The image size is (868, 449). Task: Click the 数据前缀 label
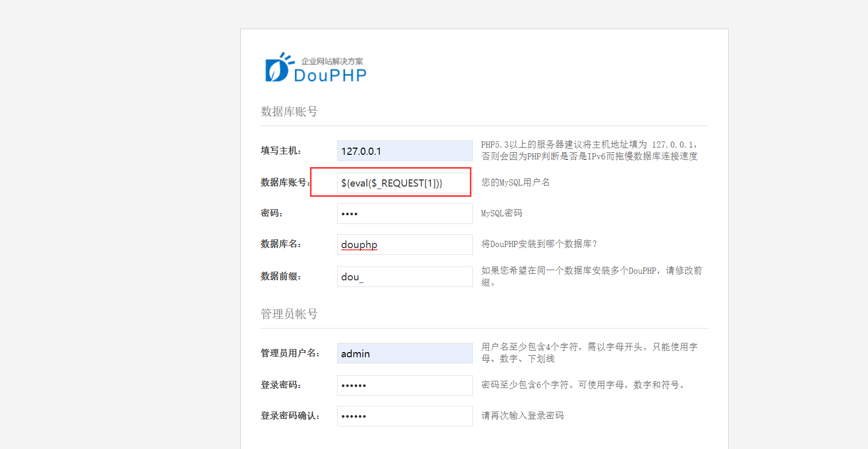tap(281, 276)
